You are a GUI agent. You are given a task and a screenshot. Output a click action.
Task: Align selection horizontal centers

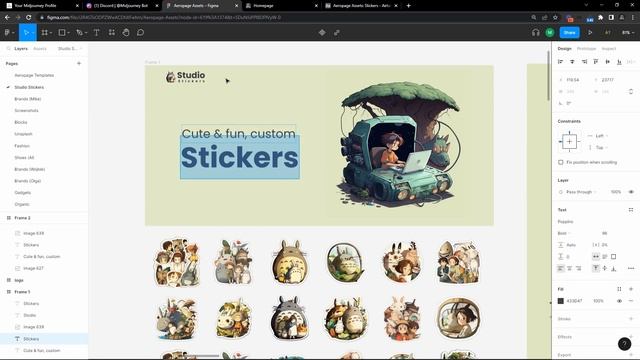(x=572, y=62)
